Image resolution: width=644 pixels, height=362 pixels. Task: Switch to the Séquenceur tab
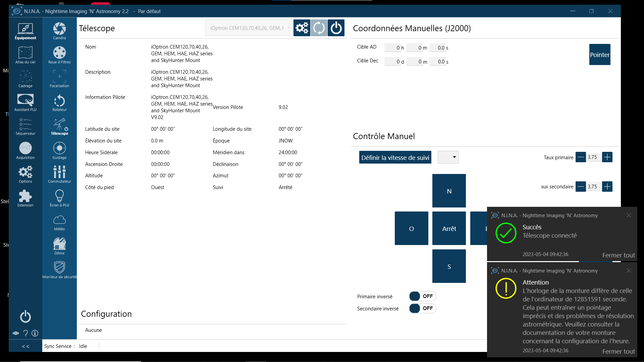(25, 126)
